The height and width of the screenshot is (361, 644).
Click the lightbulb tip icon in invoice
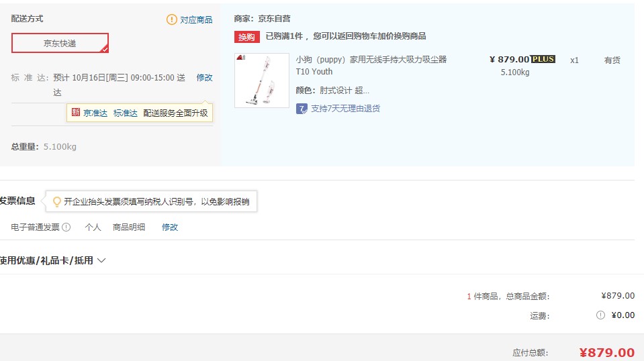[56, 201]
